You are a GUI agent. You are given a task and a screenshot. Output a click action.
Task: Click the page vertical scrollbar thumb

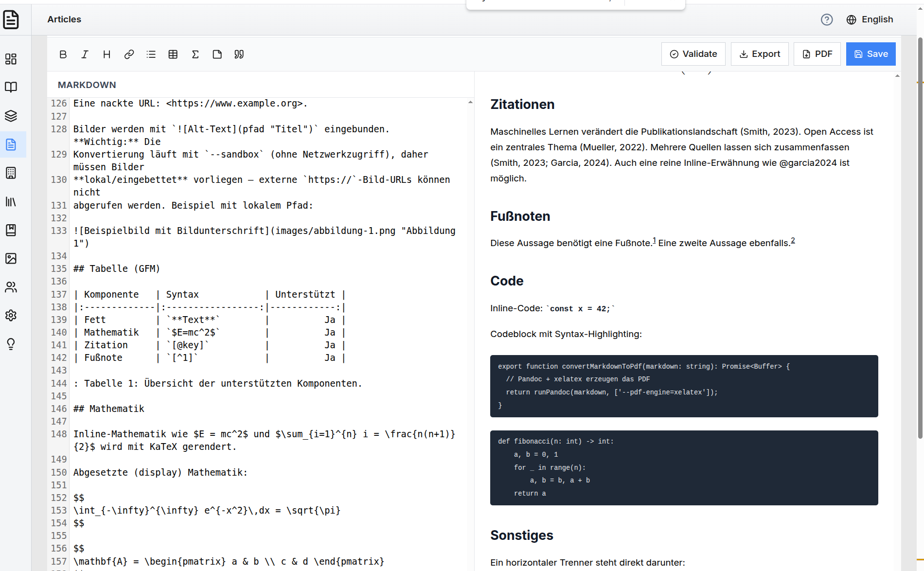tap(920, 238)
